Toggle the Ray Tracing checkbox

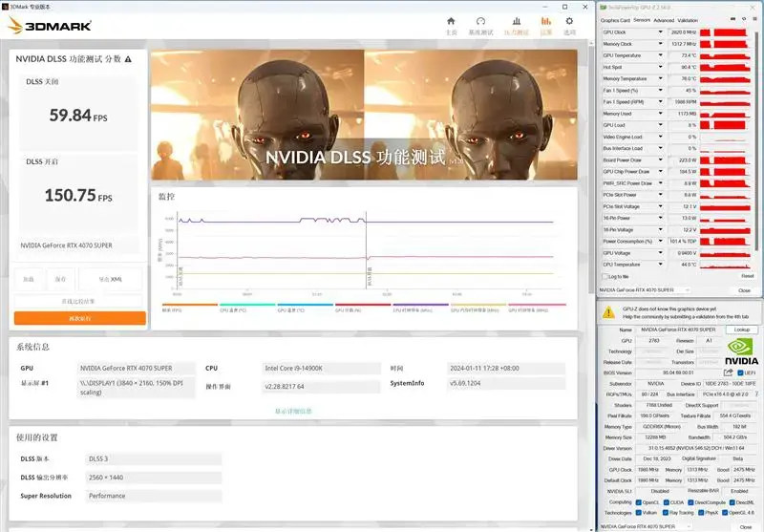666,513
